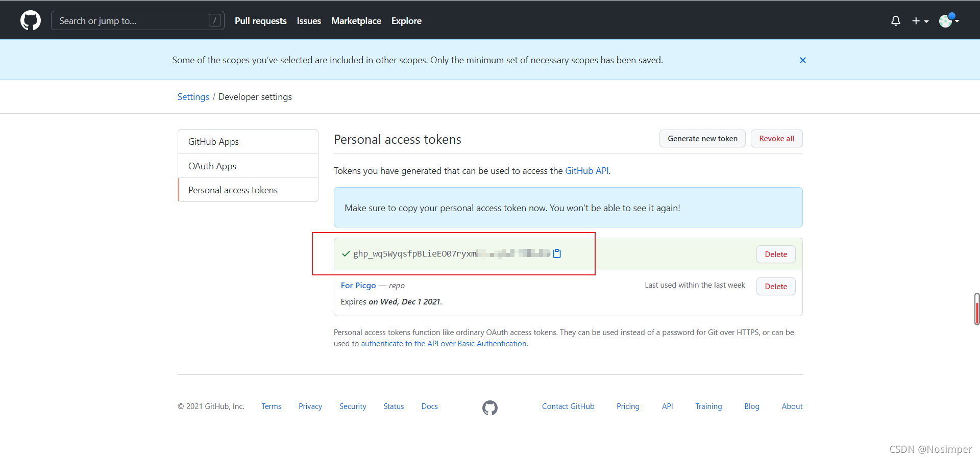Open Status footer link
This screenshot has width=980, height=460.
(394, 406)
